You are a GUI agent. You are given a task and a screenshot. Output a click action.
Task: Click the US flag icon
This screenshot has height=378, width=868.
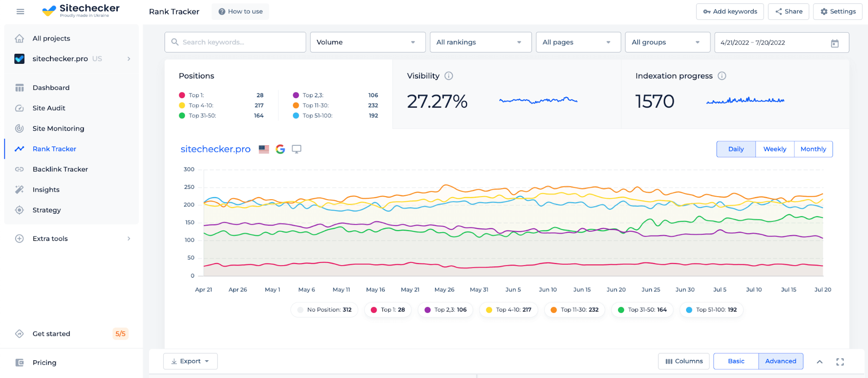pos(264,149)
